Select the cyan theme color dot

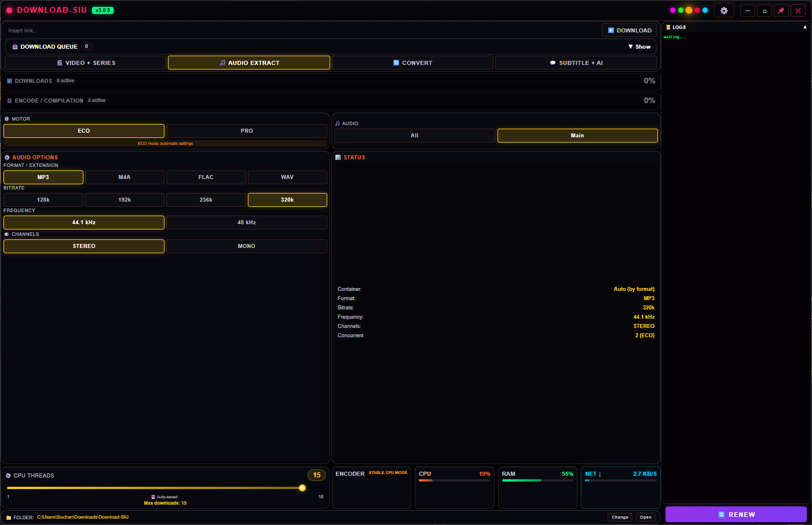click(705, 10)
